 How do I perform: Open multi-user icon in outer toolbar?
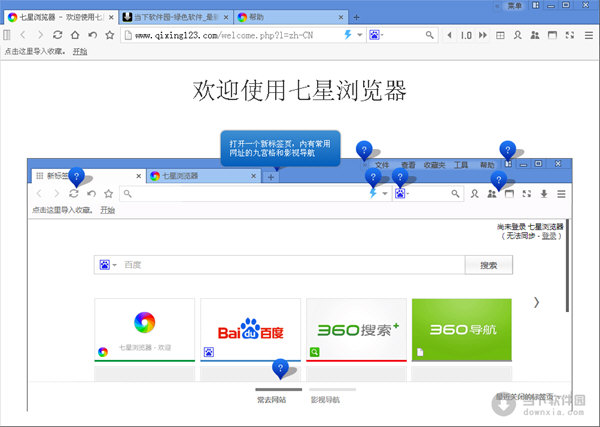pyautogui.click(x=535, y=35)
